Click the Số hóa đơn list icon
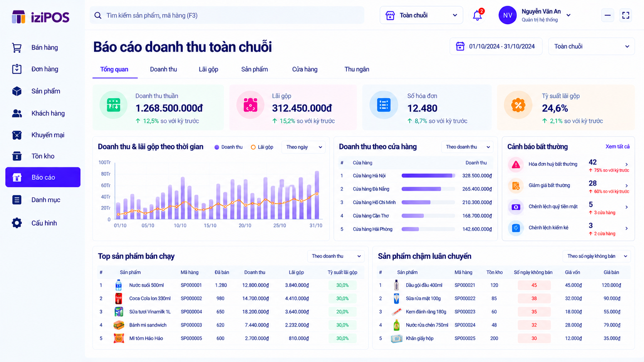 coord(384,105)
